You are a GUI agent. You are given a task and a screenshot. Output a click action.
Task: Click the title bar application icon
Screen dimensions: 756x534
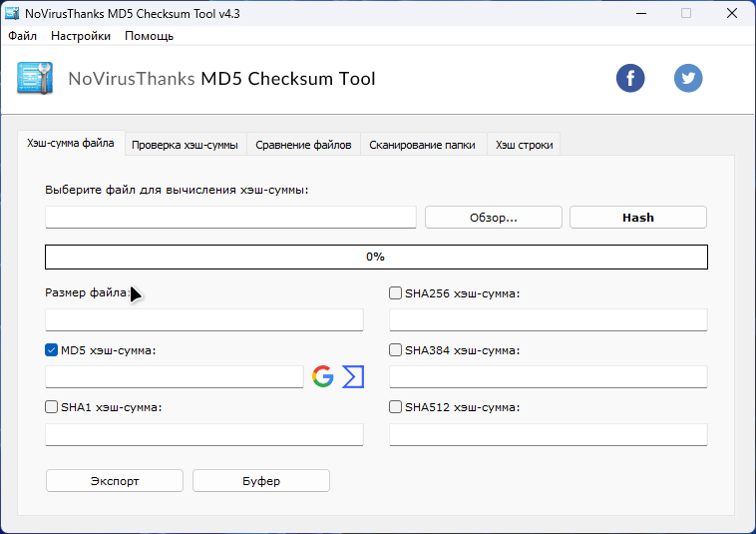[x=12, y=13]
